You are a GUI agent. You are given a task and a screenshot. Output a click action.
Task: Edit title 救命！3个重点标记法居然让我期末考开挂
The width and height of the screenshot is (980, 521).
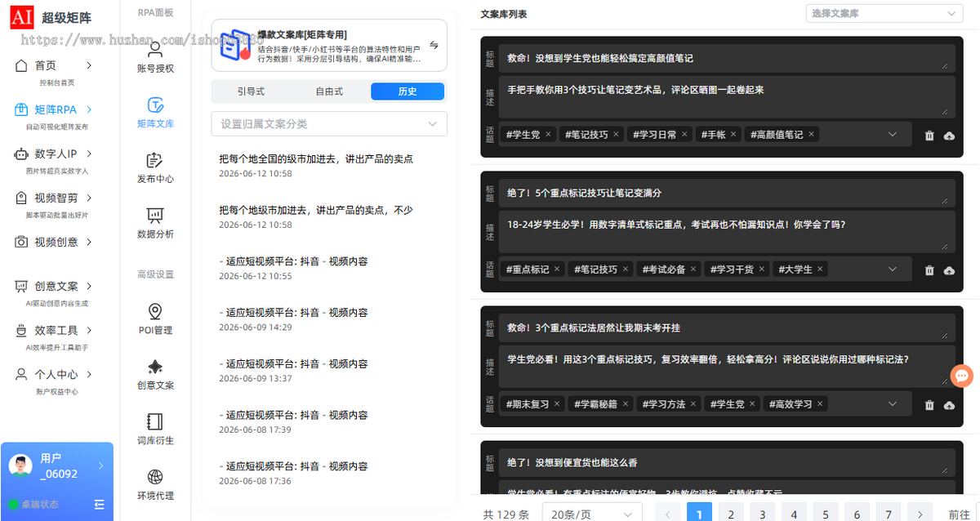727,327
